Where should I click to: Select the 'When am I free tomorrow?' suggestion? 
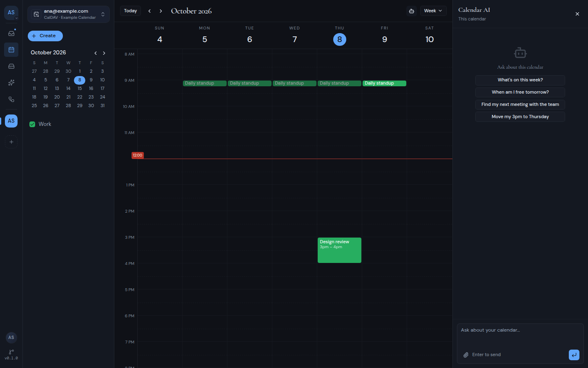(520, 92)
